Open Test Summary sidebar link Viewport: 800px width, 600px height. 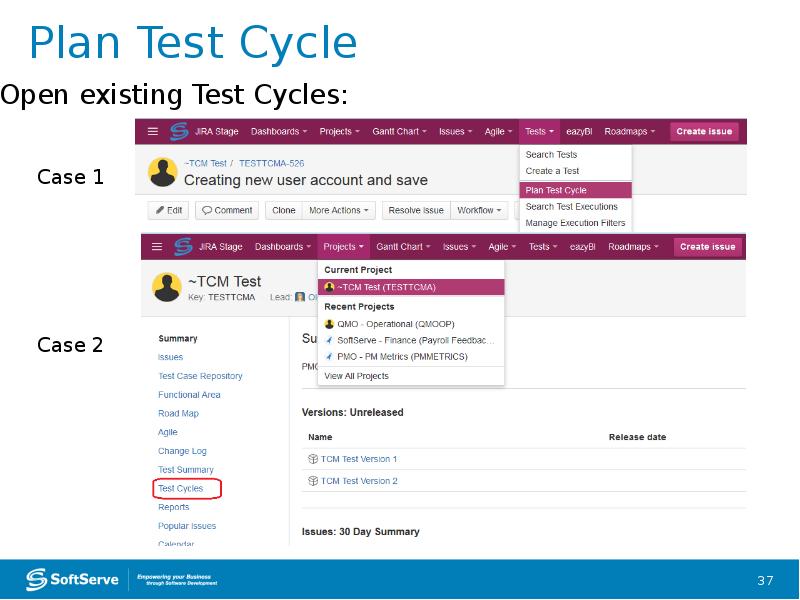[x=186, y=470]
